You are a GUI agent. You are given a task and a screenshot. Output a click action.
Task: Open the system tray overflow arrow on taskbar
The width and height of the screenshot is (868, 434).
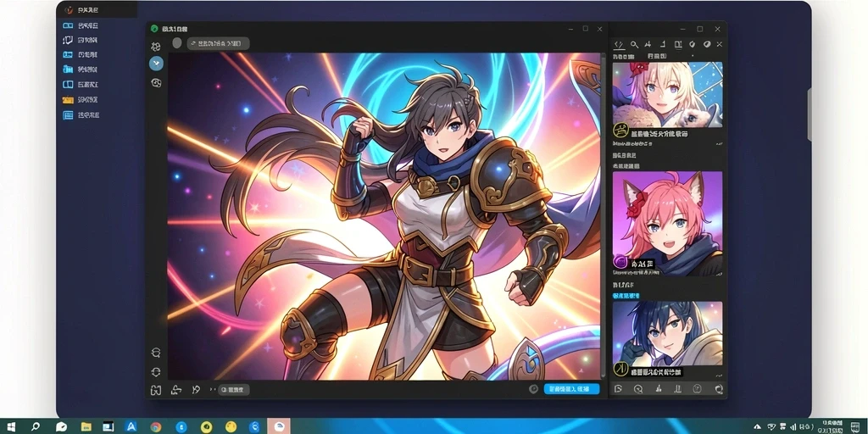[756, 427]
